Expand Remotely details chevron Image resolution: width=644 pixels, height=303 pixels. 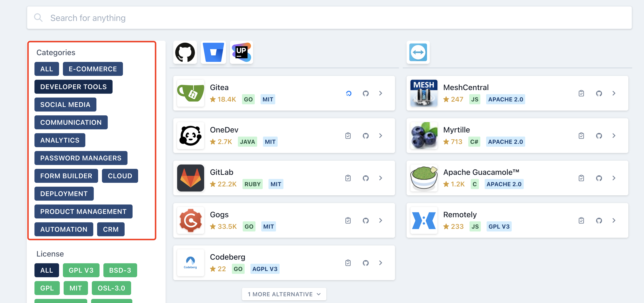click(614, 221)
